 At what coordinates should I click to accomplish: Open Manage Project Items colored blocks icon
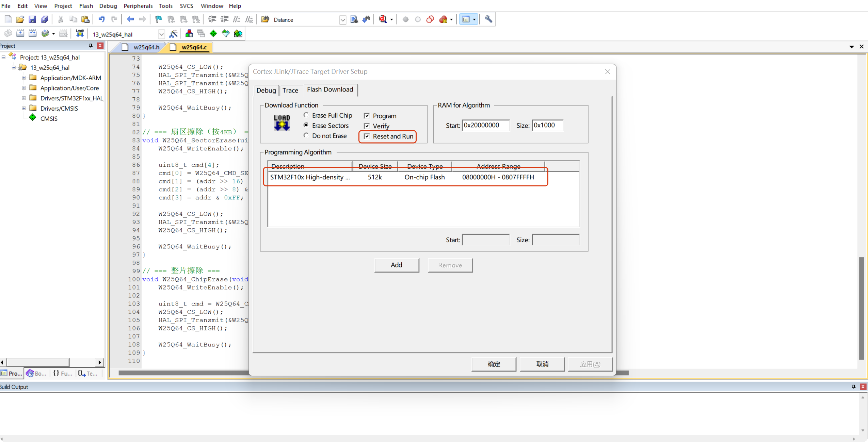click(189, 33)
